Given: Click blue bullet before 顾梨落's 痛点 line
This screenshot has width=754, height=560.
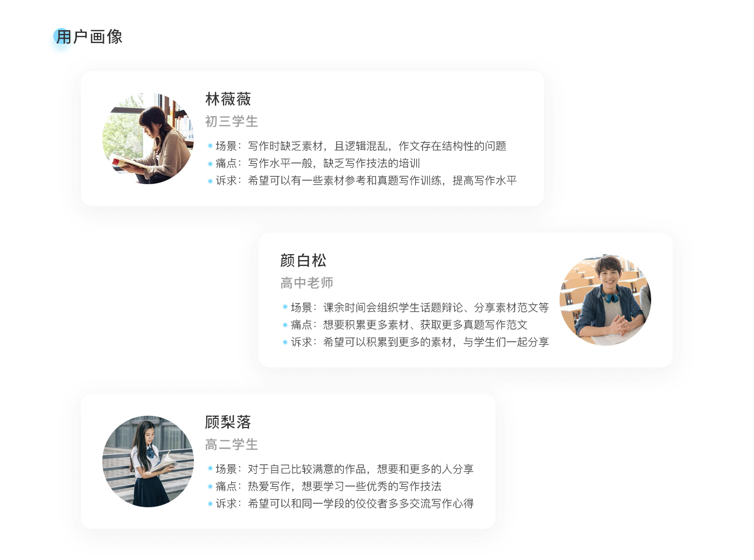Looking at the screenshot, I should (x=210, y=486).
